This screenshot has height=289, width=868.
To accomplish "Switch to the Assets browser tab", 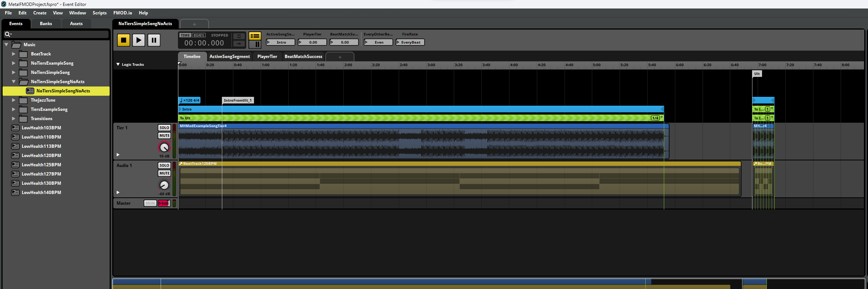I will click(x=76, y=23).
